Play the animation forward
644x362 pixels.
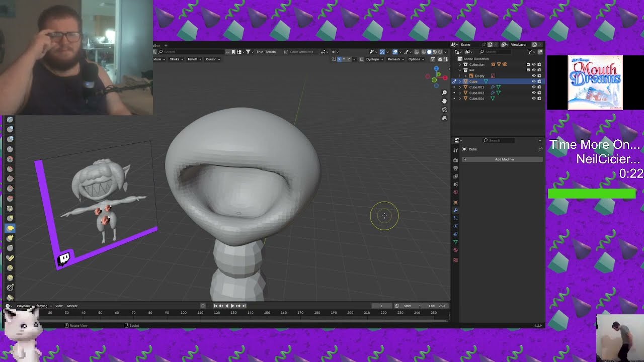pos(232,306)
